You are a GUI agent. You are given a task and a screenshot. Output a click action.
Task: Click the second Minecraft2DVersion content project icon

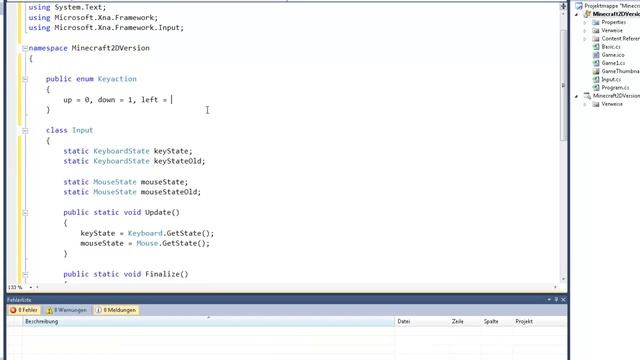coord(587,96)
